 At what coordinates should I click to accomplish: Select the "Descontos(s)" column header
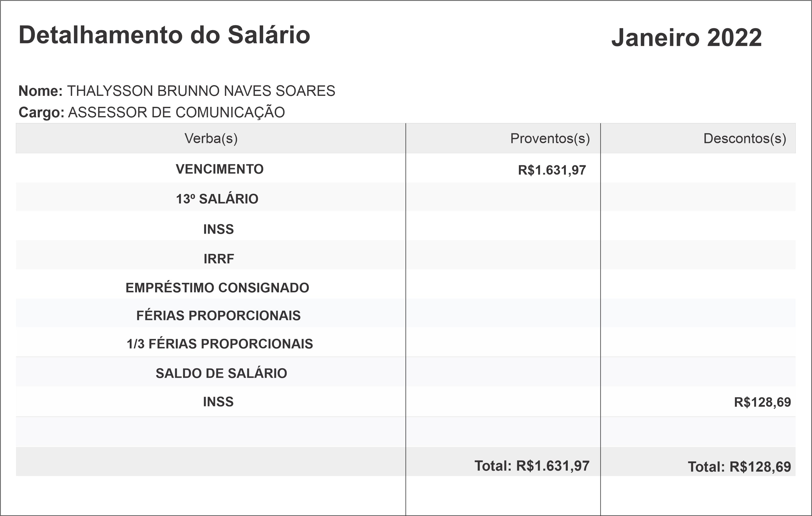[x=745, y=139]
